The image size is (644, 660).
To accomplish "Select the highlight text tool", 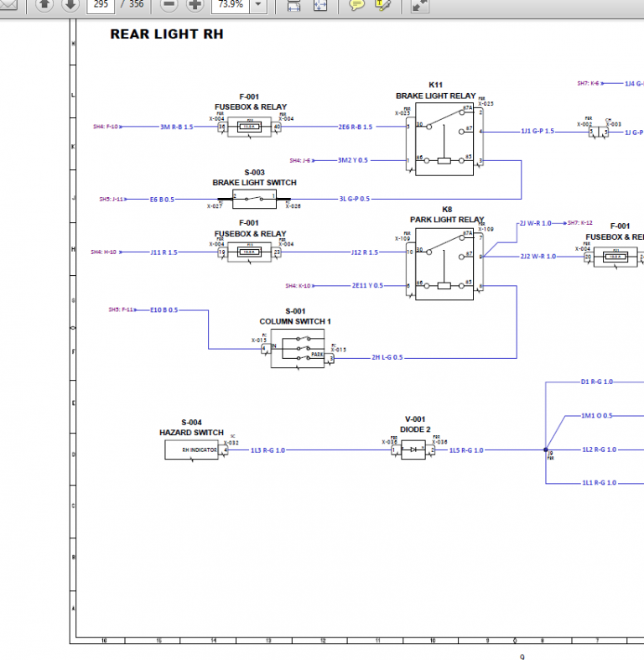I will (x=382, y=5).
